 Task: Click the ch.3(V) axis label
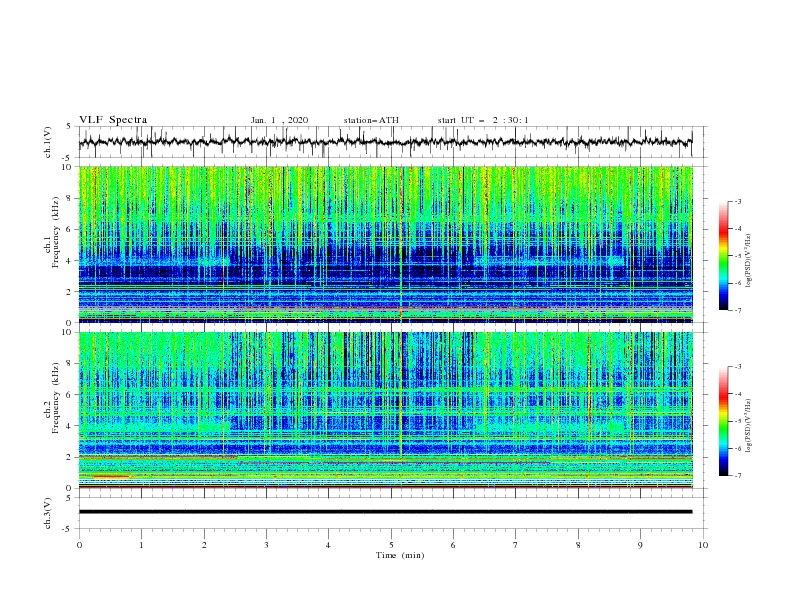point(48,513)
